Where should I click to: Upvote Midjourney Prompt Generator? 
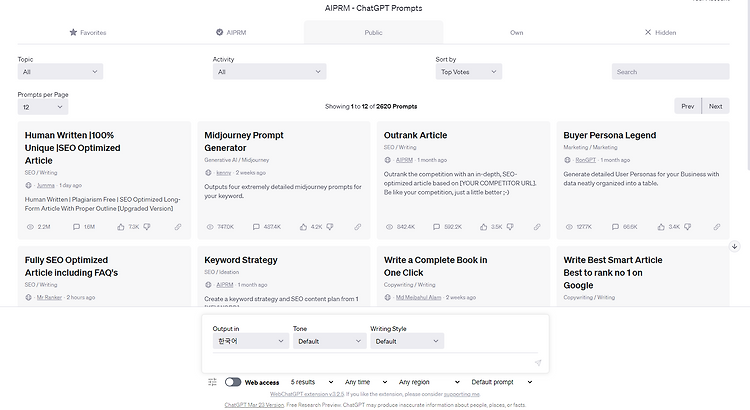(303, 227)
